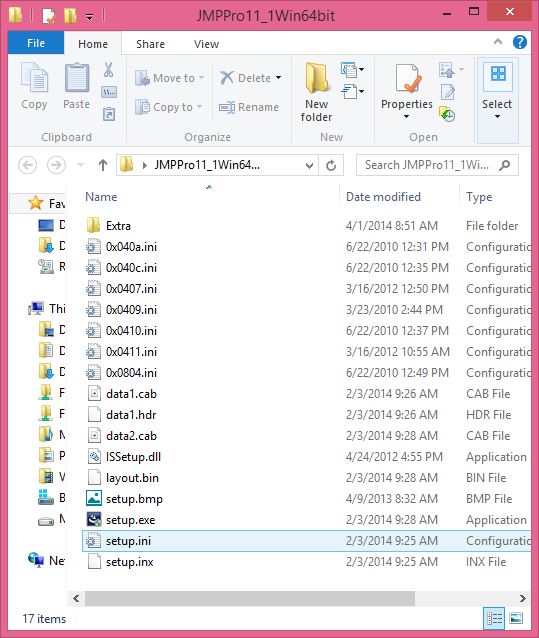
Task: Select the Extra folder
Action: [306, 225]
